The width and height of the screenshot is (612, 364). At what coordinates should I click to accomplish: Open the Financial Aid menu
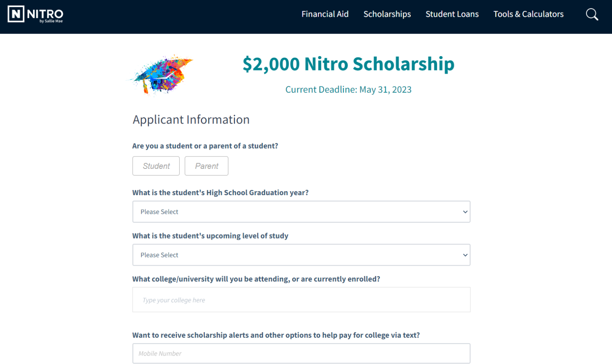(325, 14)
